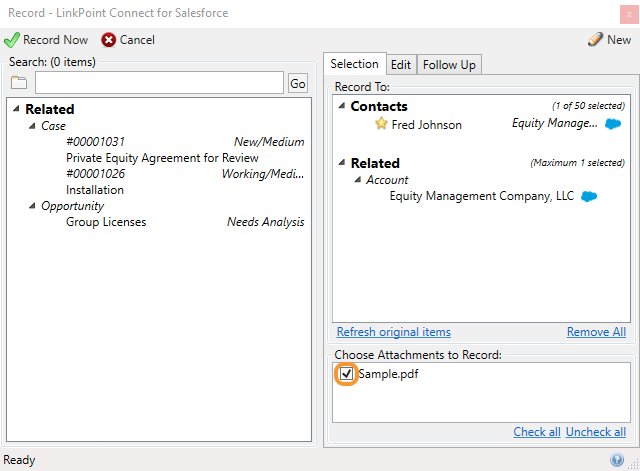Viewport: 640px width, 471px height.
Task: Collapse the Opportunity node in the left tree
Action: (x=32, y=206)
